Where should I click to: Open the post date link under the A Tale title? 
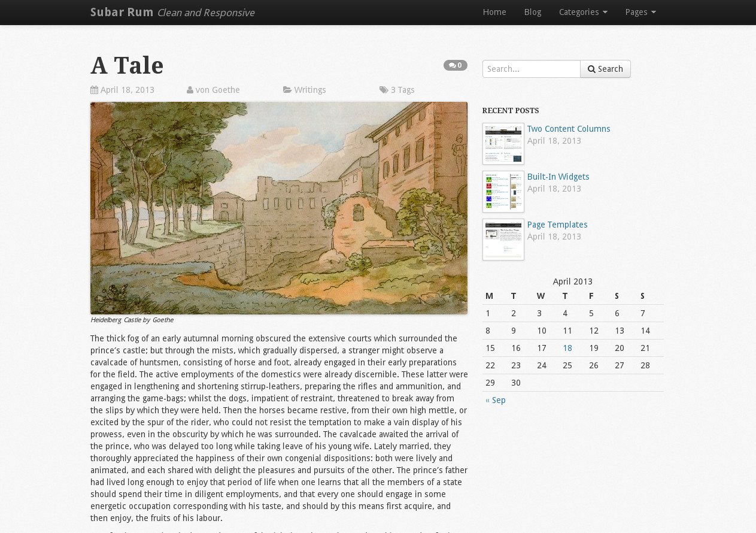[127, 90]
